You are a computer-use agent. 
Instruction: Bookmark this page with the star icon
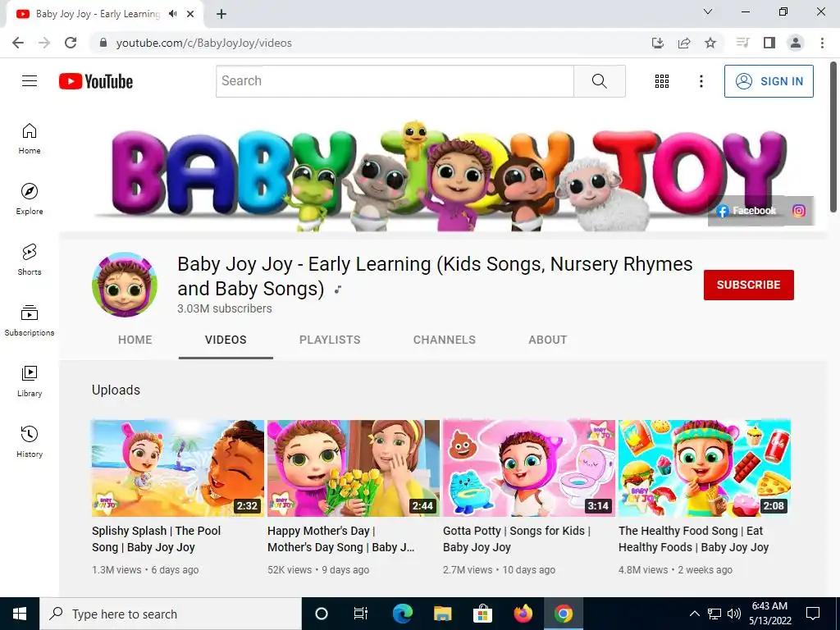[x=710, y=43]
